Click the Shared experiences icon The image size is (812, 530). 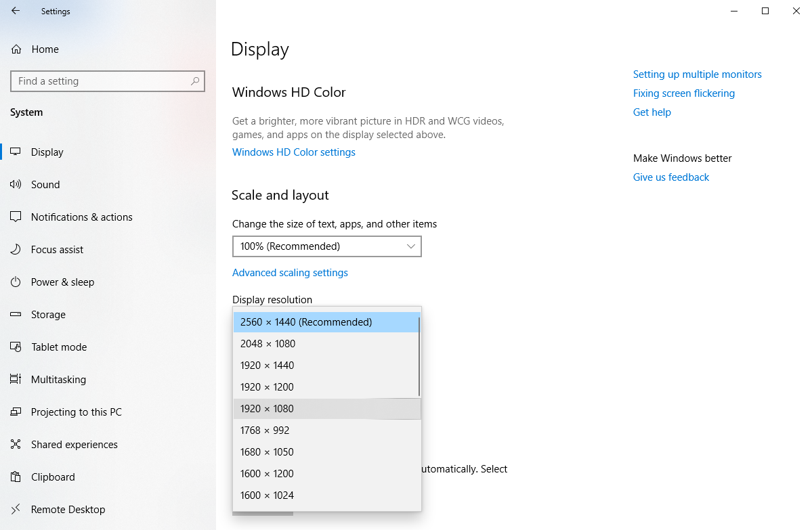16,444
